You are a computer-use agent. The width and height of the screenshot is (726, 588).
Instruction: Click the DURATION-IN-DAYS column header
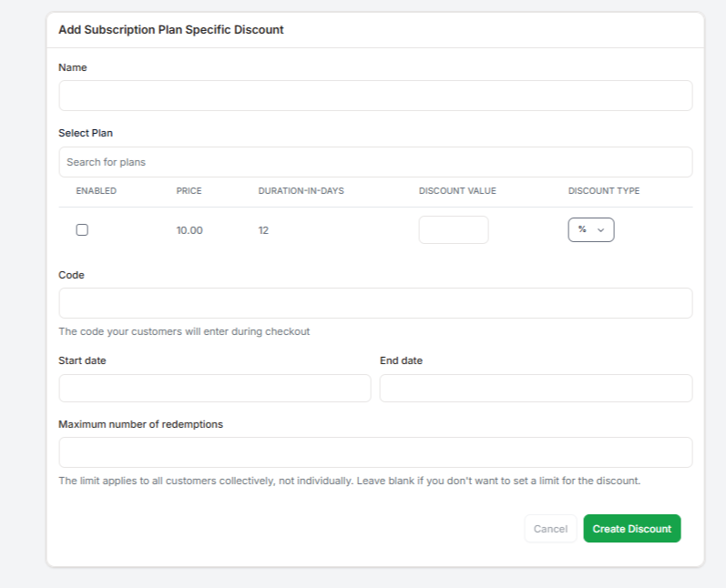(x=301, y=191)
